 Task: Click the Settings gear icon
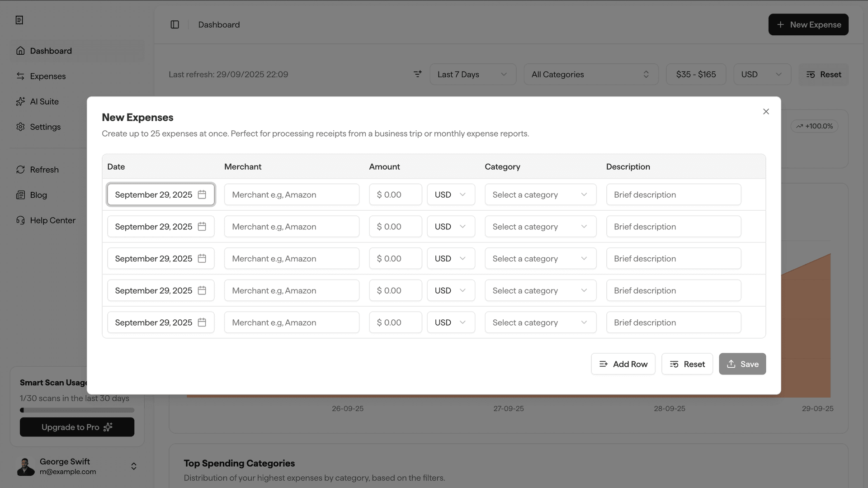(x=20, y=127)
